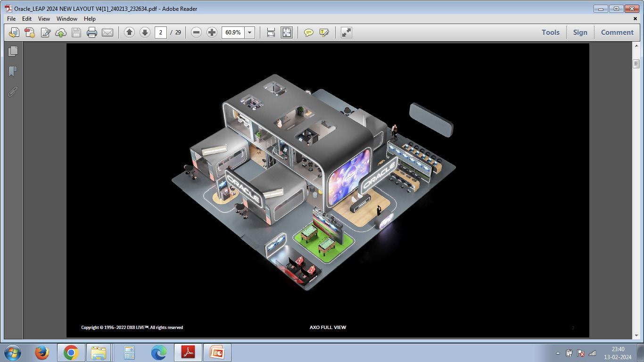
Task: Click the page number input field
Action: pyautogui.click(x=161, y=33)
